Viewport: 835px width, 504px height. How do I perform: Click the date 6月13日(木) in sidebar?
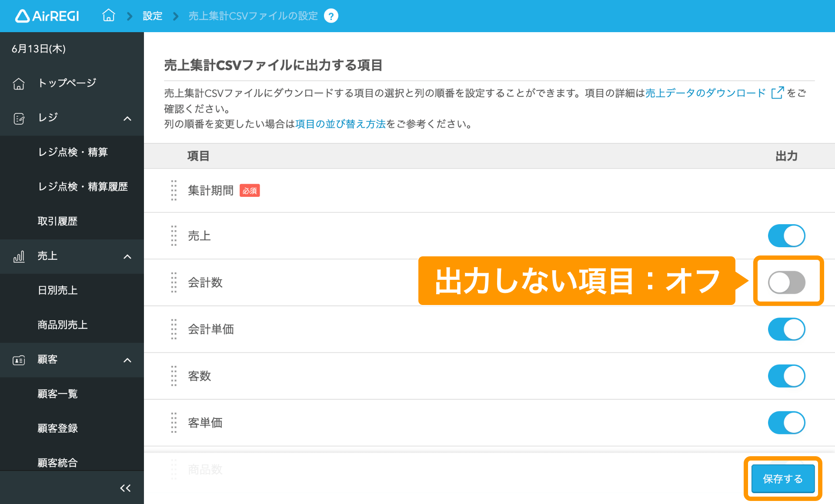coord(39,49)
